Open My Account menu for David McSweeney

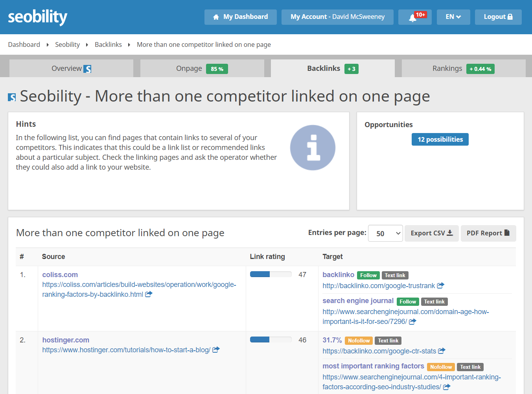click(337, 17)
